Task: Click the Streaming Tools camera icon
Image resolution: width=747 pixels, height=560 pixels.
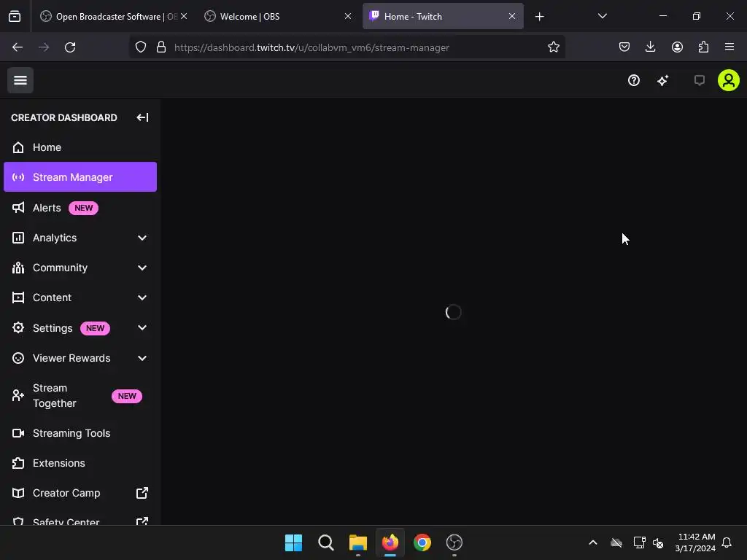Action: click(18, 433)
